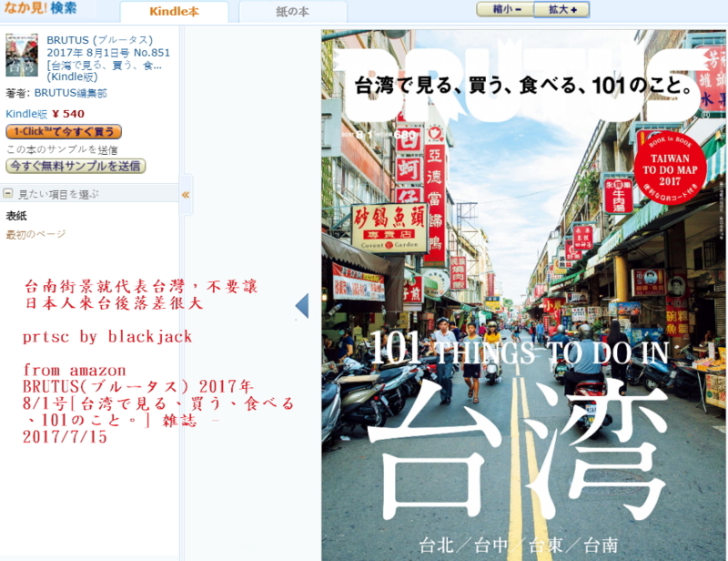Buy now with the 1-Click button

[64, 131]
